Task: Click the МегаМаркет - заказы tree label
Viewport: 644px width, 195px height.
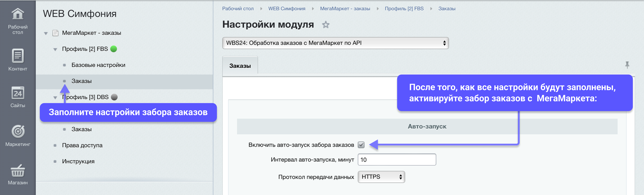Action: click(91, 33)
